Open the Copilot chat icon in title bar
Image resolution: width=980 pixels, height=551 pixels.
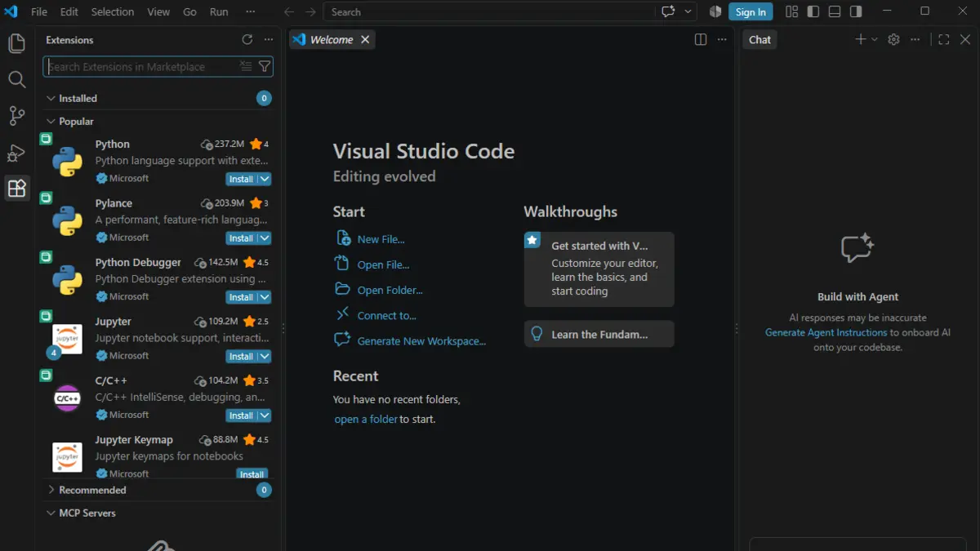[x=669, y=11]
